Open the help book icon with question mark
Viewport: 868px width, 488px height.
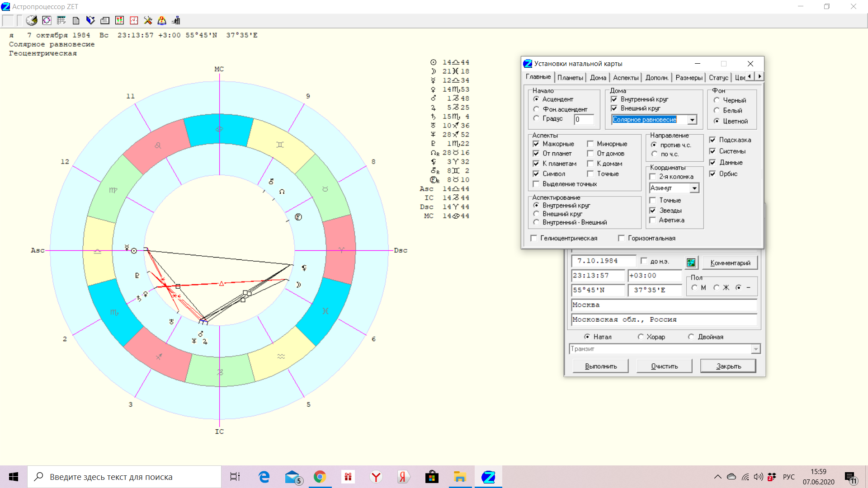click(x=162, y=20)
